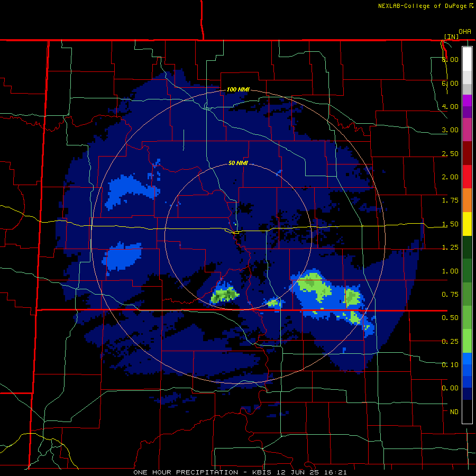This screenshot has height=476, width=476.
Task: Click the 4.00 legend value
Action: pyautogui.click(x=450, y=106)
